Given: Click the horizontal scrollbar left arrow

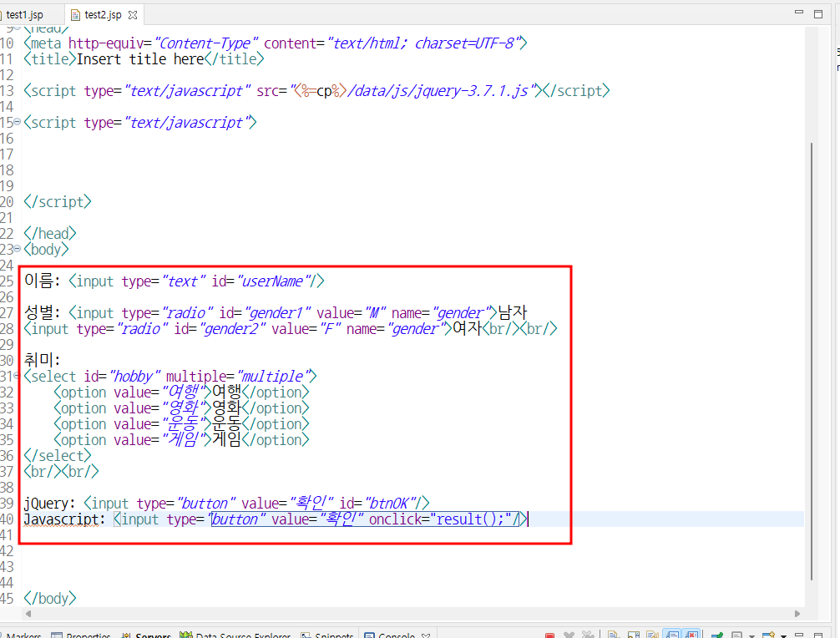Looking at the screenshot, I should coord(28,613).
